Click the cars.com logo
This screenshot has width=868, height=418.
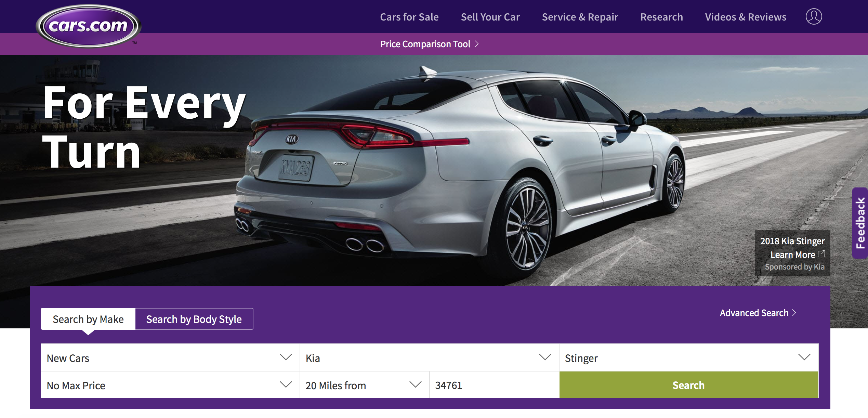coord(88,26)
